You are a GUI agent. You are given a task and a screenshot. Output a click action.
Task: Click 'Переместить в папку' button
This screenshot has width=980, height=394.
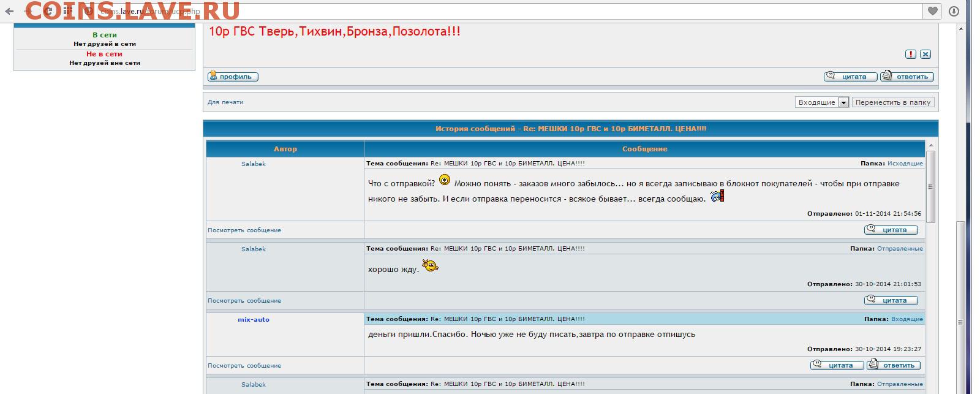[893, 102]
